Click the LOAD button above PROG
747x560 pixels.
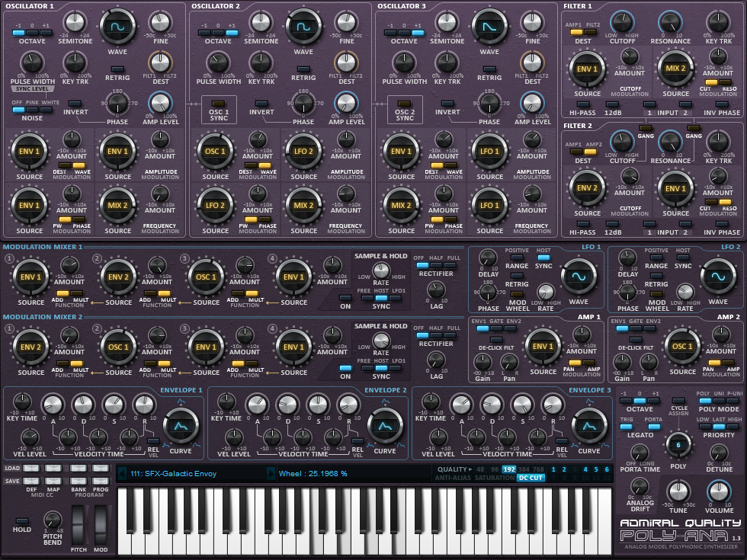tap(101, 468)
